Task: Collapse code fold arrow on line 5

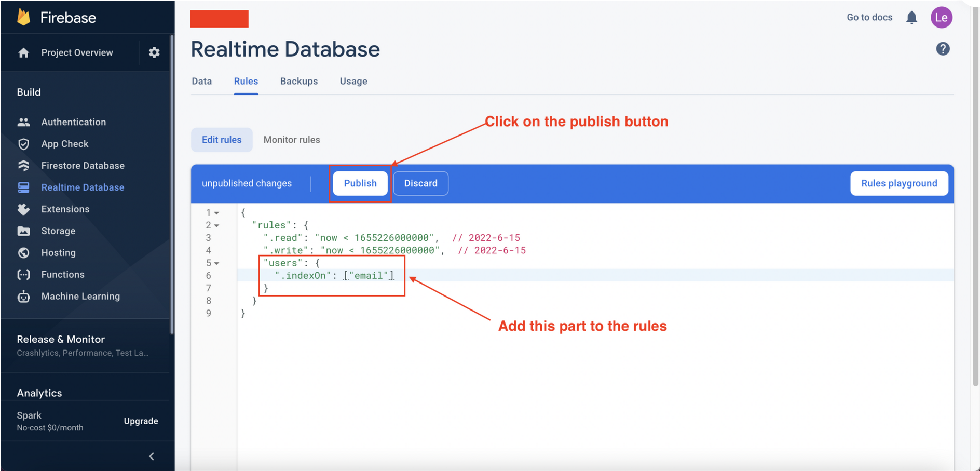Action: click(216, 263)
